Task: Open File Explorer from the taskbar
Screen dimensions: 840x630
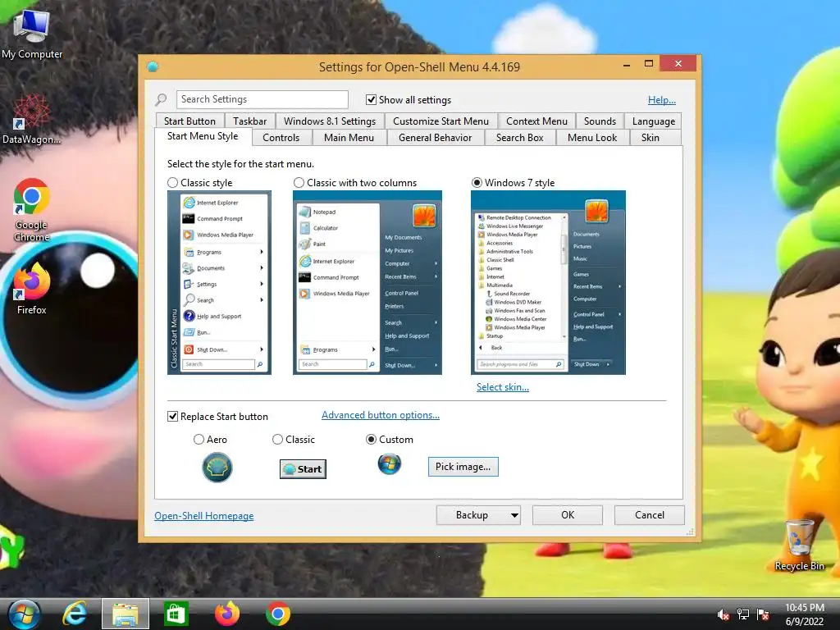Action: pos(126,614)
